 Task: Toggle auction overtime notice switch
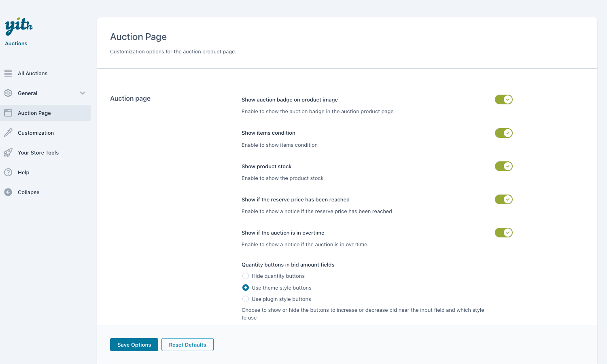coord(504,233)
